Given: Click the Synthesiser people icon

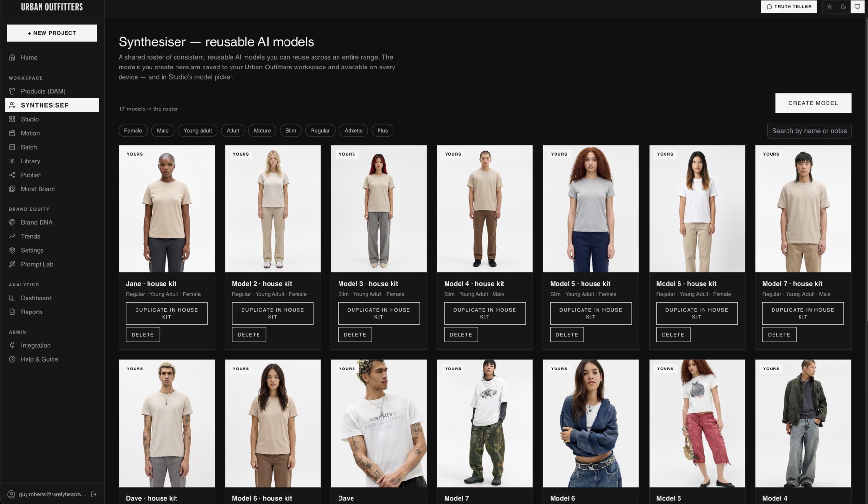Looking at the screenshot, I should (12, 105).
